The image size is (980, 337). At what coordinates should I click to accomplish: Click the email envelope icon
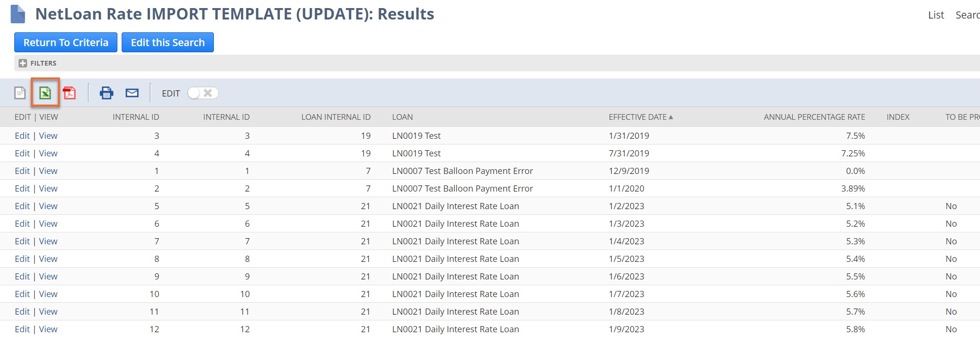pyautogui.click(x=132, y=93)
